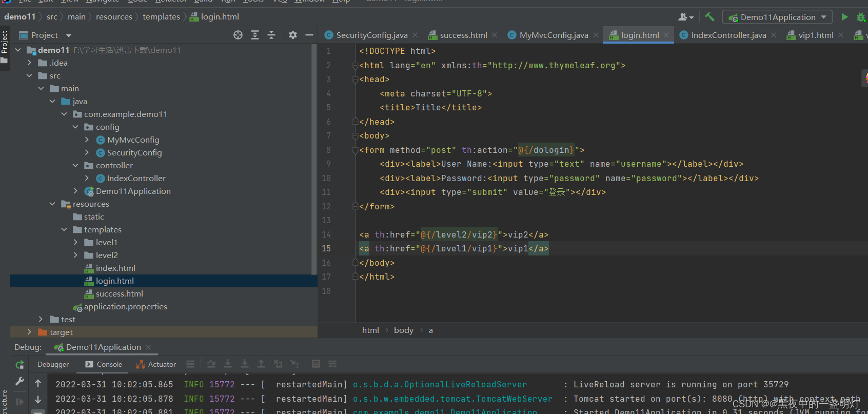This screenshot has height=414, width=868.
Task: Collapse the demo11 root project node
Action: point(18,50)
